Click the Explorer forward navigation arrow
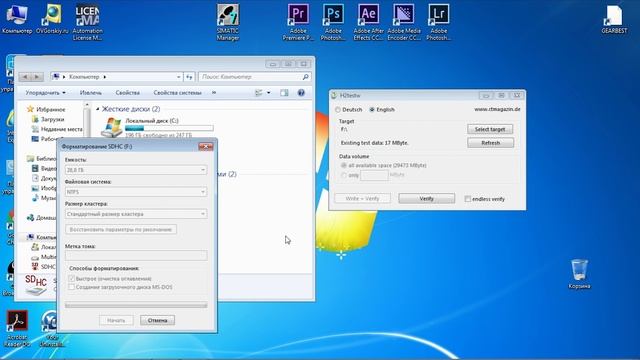 click(x=37, y=77)
